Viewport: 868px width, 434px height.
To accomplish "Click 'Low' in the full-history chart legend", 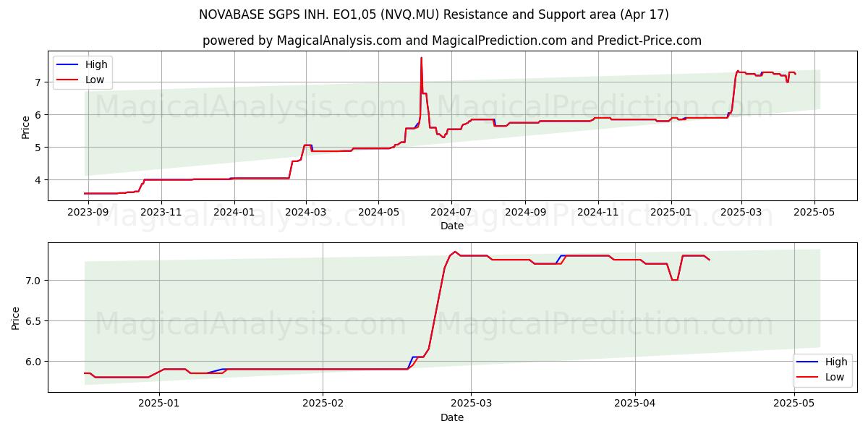I will click(95, 80).
